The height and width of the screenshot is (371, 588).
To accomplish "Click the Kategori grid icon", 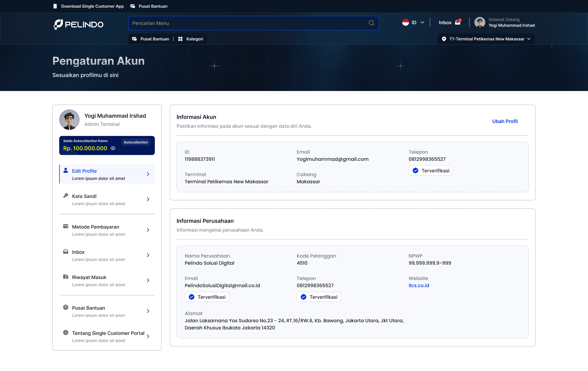I will click(180, 39).
